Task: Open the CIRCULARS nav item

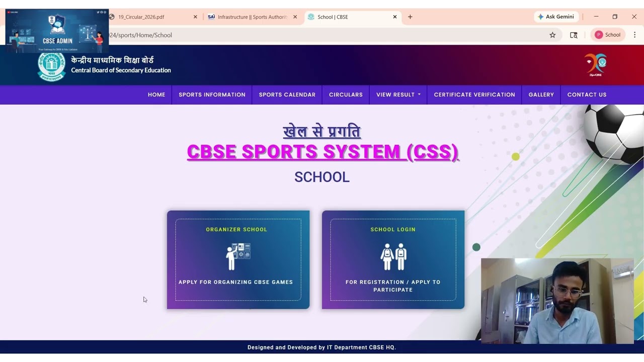Action: point(346,95)
